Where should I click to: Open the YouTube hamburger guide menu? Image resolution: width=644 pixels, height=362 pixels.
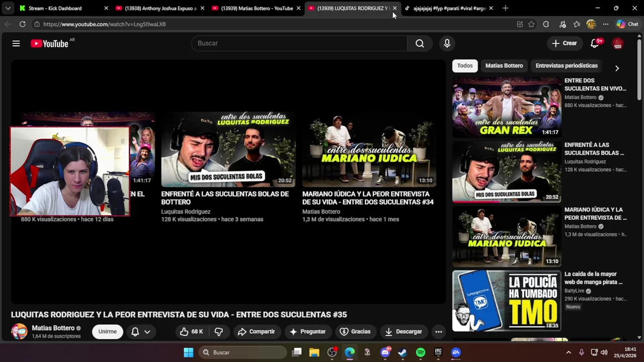16,44
